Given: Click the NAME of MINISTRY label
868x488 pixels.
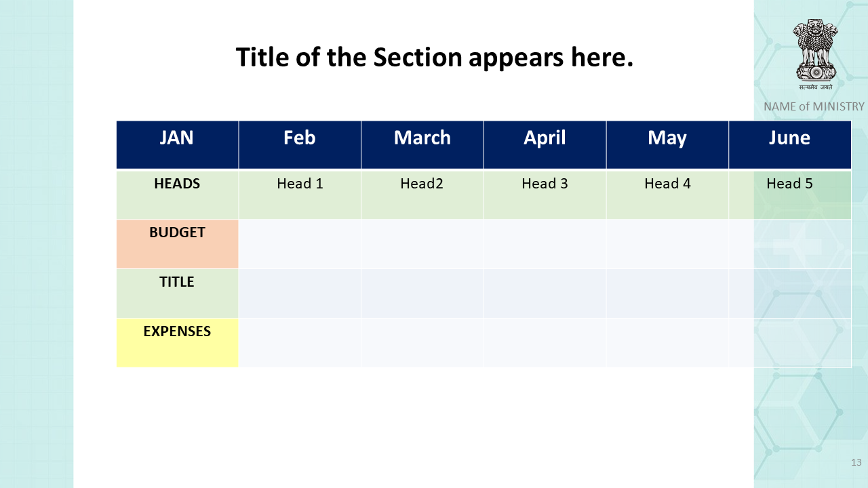Looking at the screenshot, I should 814,106.
